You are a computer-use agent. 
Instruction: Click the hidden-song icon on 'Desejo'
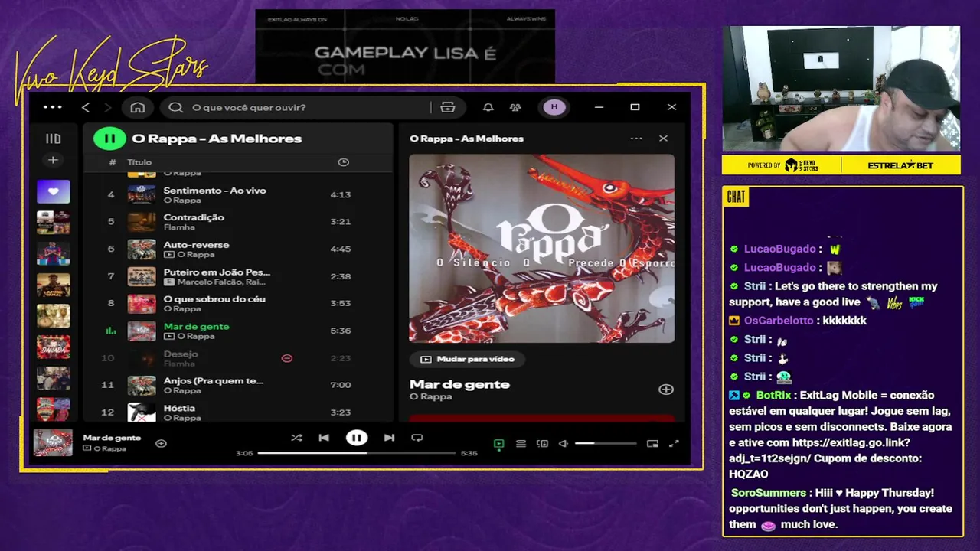pos(287,358)
